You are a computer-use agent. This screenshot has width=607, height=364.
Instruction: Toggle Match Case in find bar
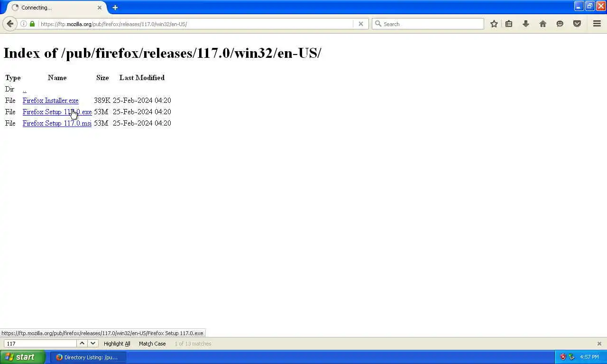click(152, 344)
